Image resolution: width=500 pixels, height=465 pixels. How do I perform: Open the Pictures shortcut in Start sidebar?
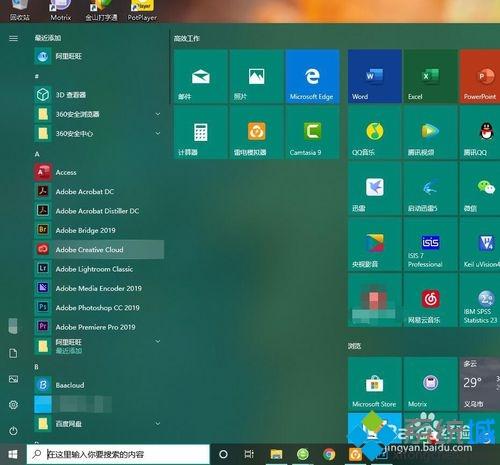[13, 379]
